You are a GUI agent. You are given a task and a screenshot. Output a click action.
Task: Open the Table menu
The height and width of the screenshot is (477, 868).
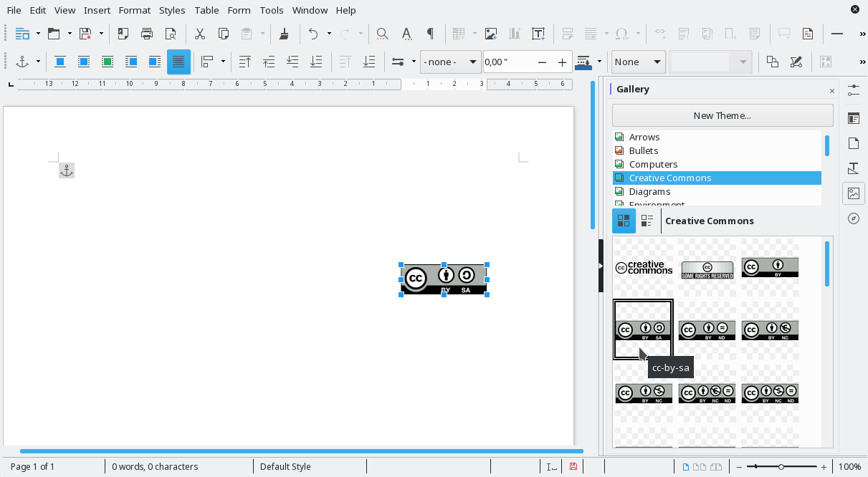[207, 10]
